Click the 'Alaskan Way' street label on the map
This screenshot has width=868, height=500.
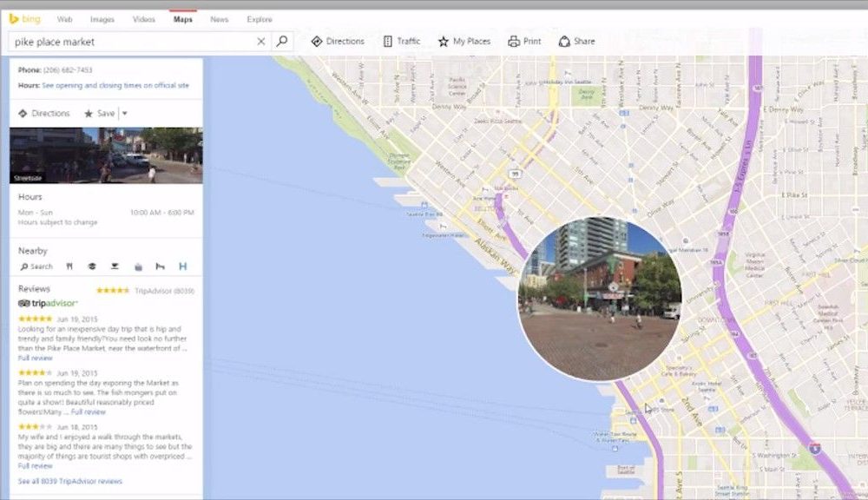496,256
